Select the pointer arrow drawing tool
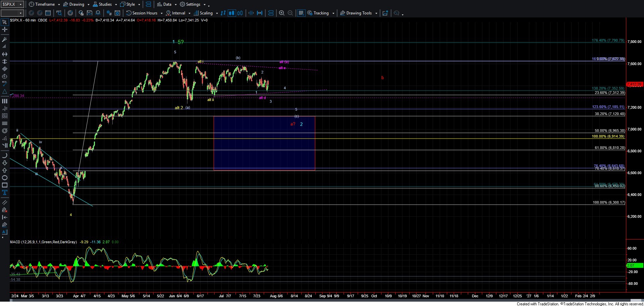 tap(5, 22)
